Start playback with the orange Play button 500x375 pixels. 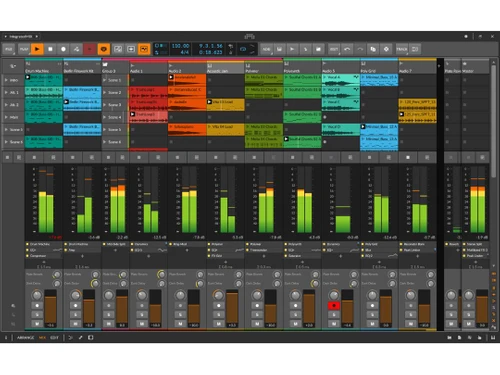point(37,49)
